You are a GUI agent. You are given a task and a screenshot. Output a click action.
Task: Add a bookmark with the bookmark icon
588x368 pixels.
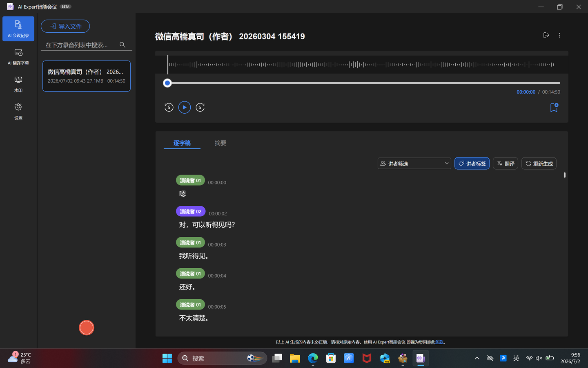(554, 107)
